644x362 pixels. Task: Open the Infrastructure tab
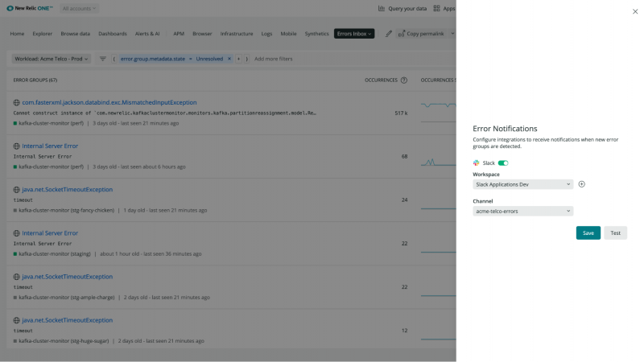237,34
